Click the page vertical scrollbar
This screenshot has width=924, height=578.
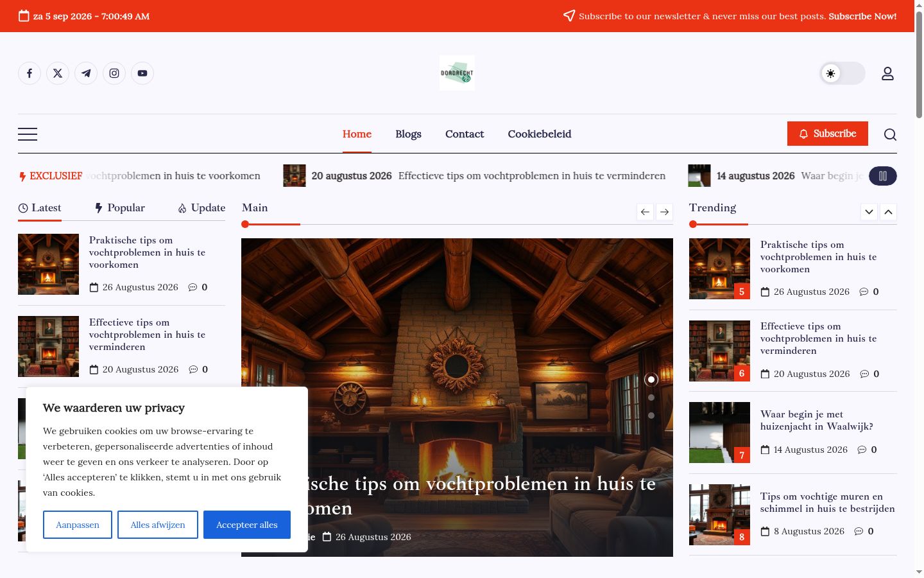point(919,64)
